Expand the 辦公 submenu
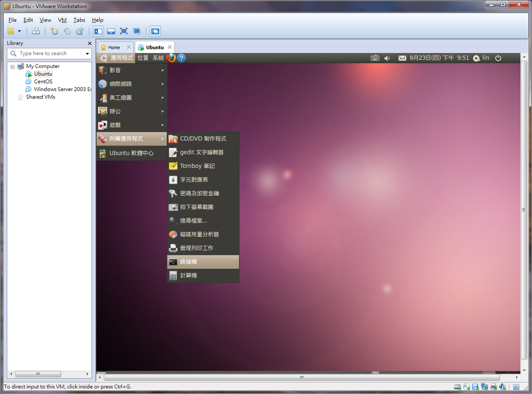 tap(131, 111)
